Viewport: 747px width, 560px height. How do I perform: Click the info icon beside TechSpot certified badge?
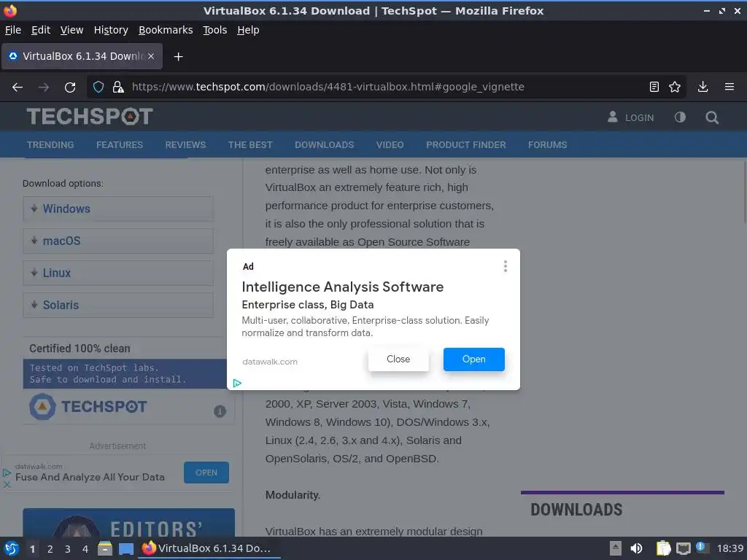[220, 411]
